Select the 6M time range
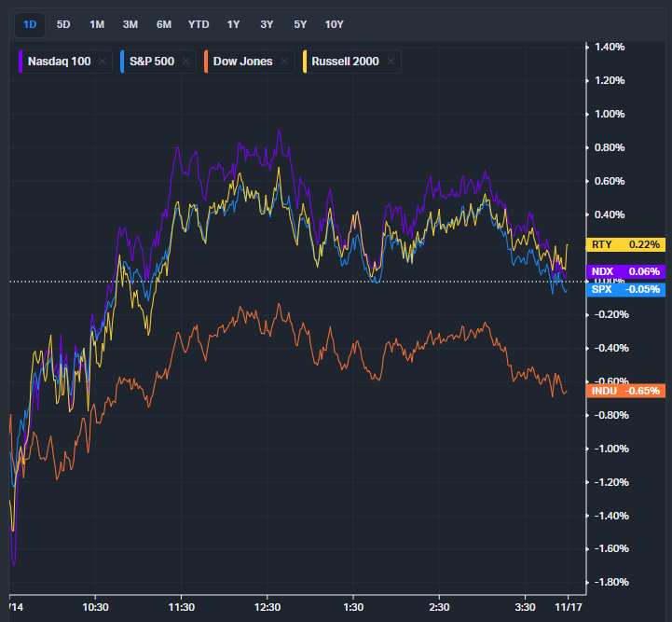 pos(164,24)
